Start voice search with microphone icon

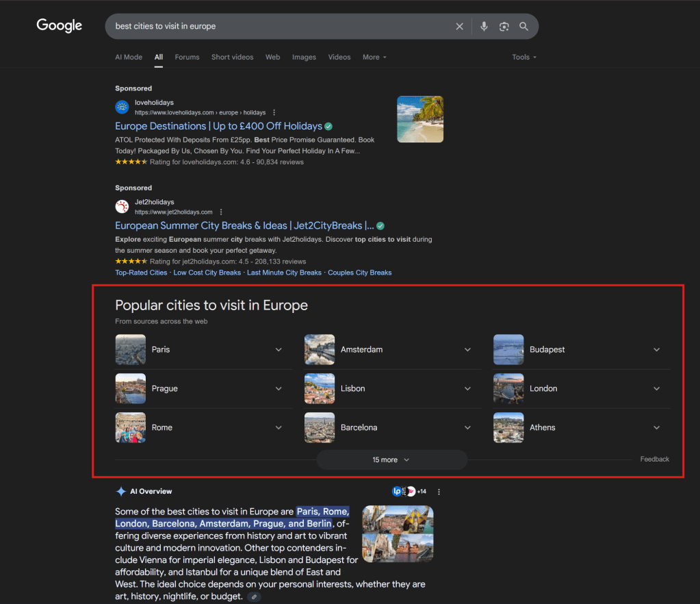[x=484, y=27]
